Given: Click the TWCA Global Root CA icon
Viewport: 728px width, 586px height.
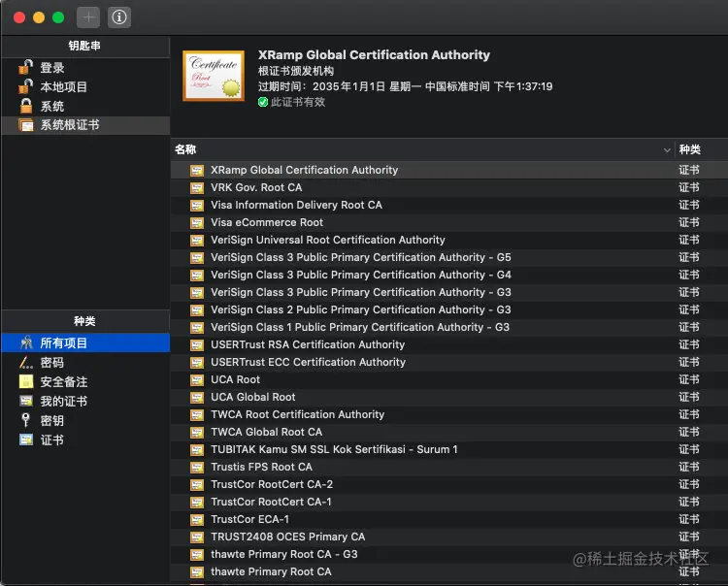Looking at the screenshot, I should pyautogui.click(x=197, y=433).
